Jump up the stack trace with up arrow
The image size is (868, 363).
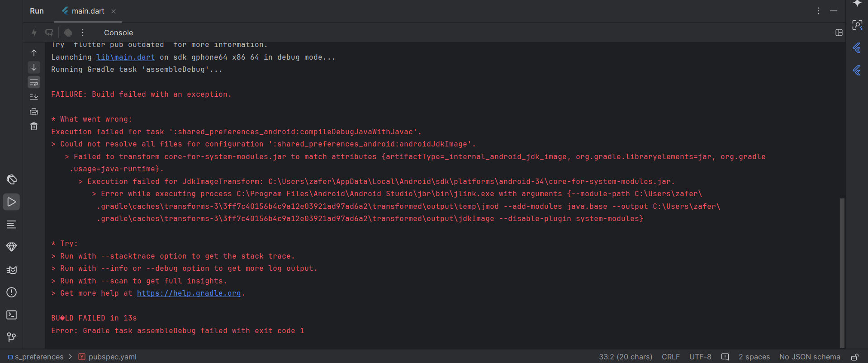[x=34, y=53]
